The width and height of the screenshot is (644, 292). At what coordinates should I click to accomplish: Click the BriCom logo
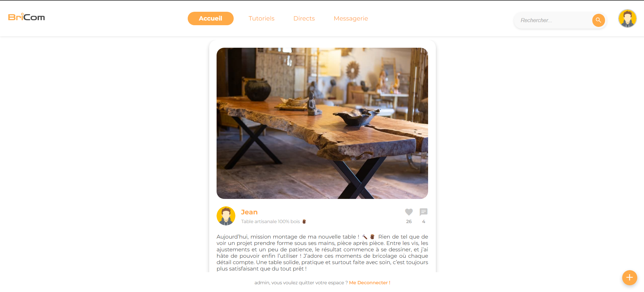(x=27, y=17)
